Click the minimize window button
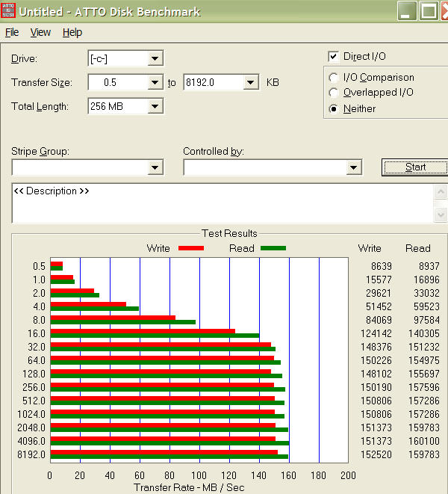This screenshot has height=494, width=448. [x=408, y=10]
